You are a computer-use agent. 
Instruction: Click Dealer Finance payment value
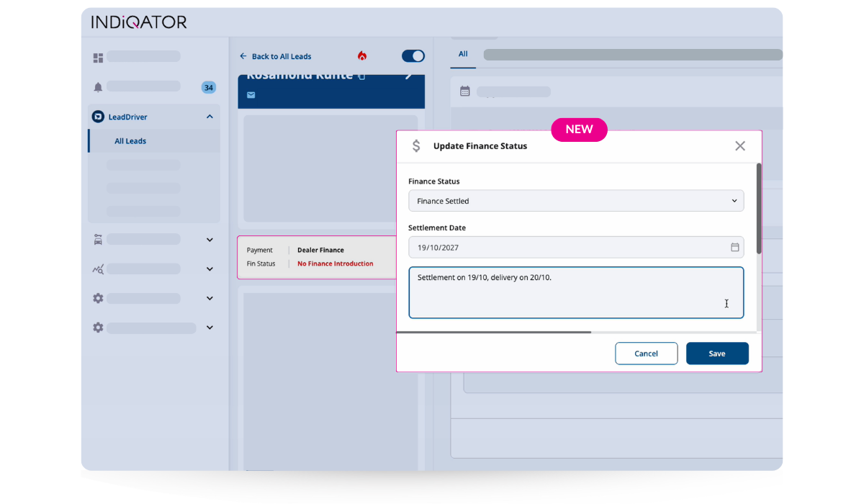(x=320, y=250)
